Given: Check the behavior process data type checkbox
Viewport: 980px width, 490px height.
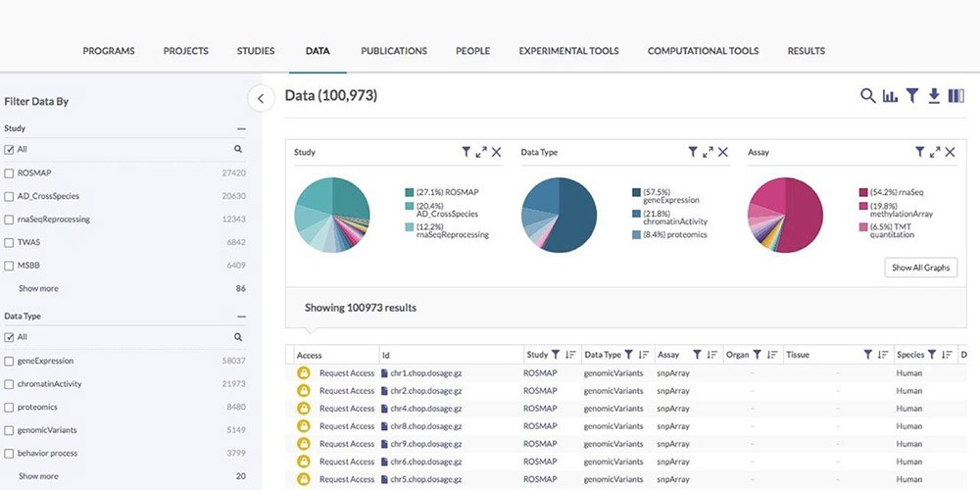Looking at the screenshot, I should tap(9, 453).
